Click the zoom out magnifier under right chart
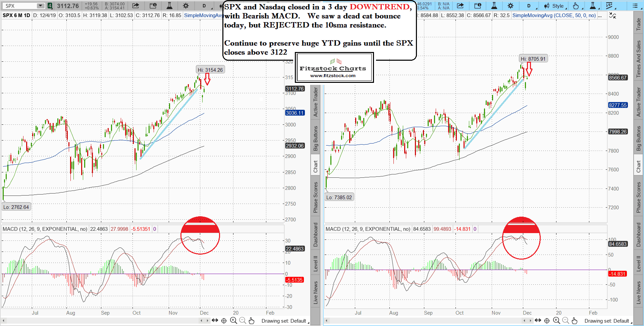 pos(565,321)
